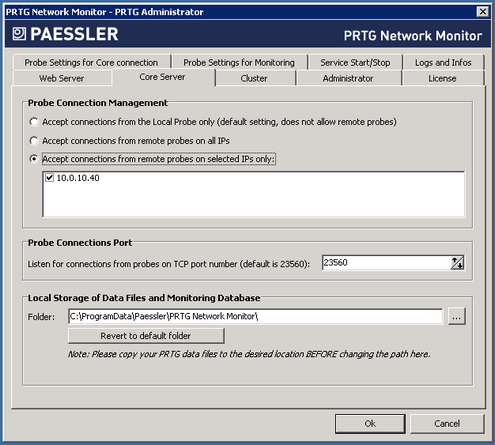Uncheck the 10.0.10.40 IP checkbox

tap(49, 178)
